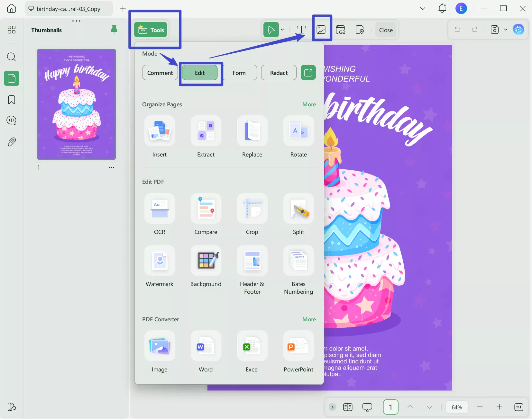Choose the Split PDF tool
The image size is (532, 419).
pos(298,209)
